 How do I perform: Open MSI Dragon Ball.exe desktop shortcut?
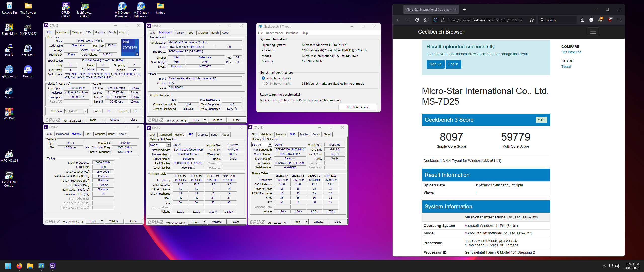click(141, 10)
